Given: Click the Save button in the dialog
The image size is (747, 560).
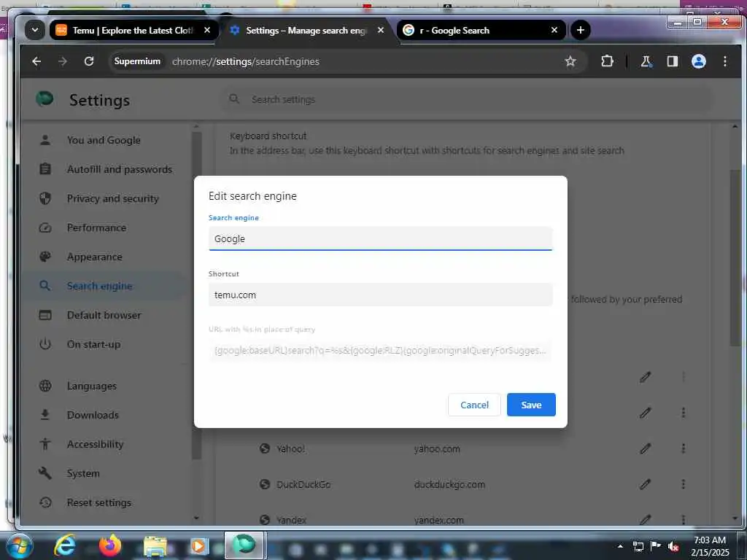Looking at the screenshot, I should pyautogui.click(x=531, y=405).
